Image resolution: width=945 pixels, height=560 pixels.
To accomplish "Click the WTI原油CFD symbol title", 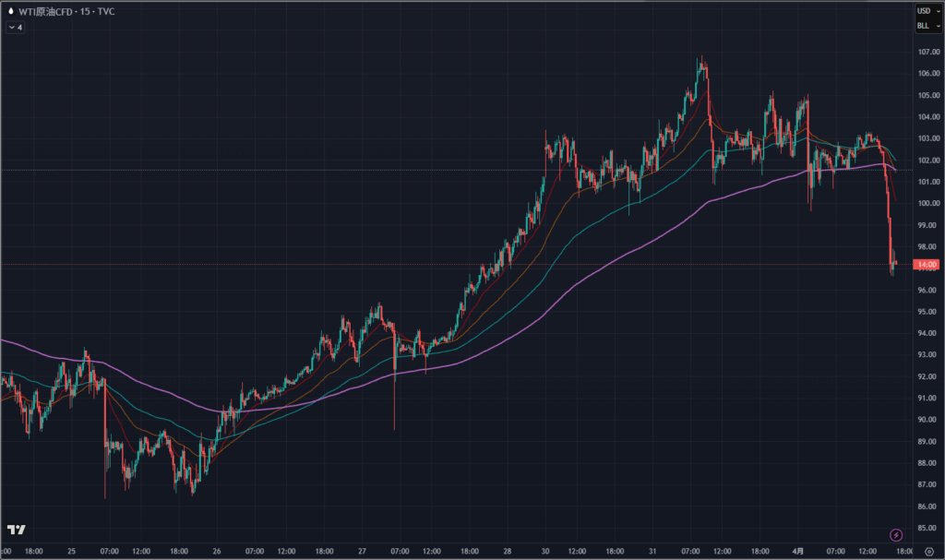I will tap(46, 12).
